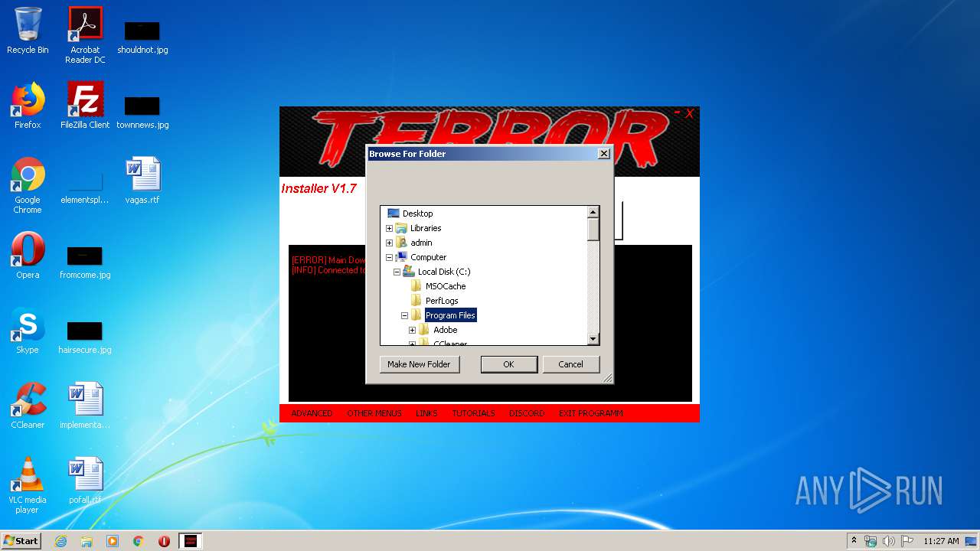The width and height of the screenshot is (980, 551).
Task: Open Windows Media Player taskbar icon
Action: click(x=113, y=541)
